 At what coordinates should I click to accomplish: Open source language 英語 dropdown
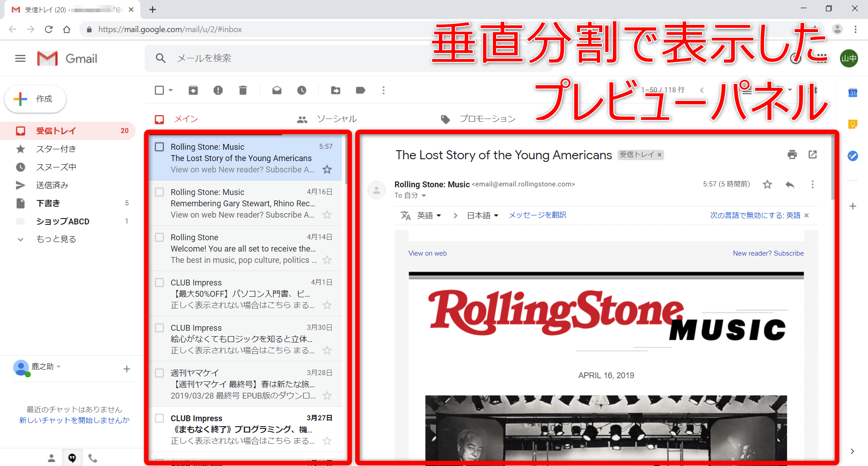tap(429, 215)
